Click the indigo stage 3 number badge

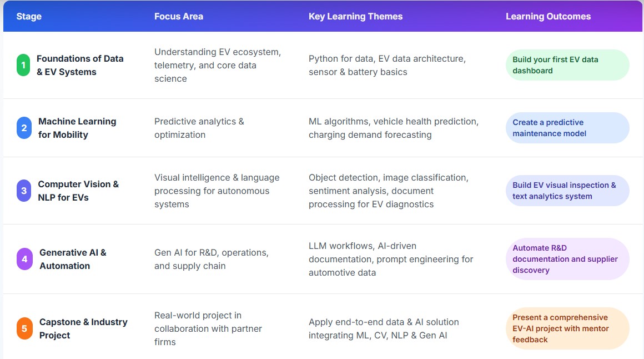[x=24, y=191]
